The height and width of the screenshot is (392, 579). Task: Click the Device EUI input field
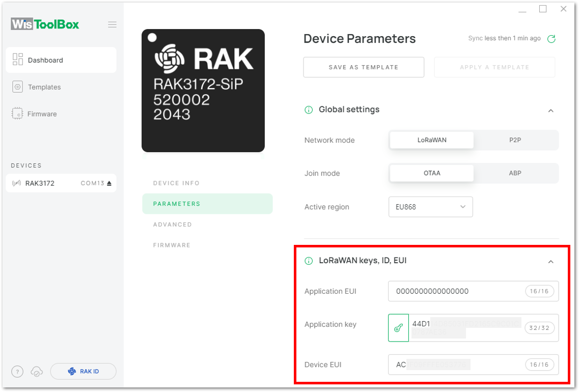point(473,365)
